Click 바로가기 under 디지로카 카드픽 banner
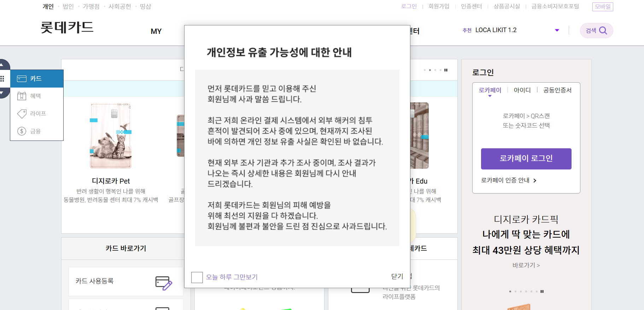 pos(526,265)
